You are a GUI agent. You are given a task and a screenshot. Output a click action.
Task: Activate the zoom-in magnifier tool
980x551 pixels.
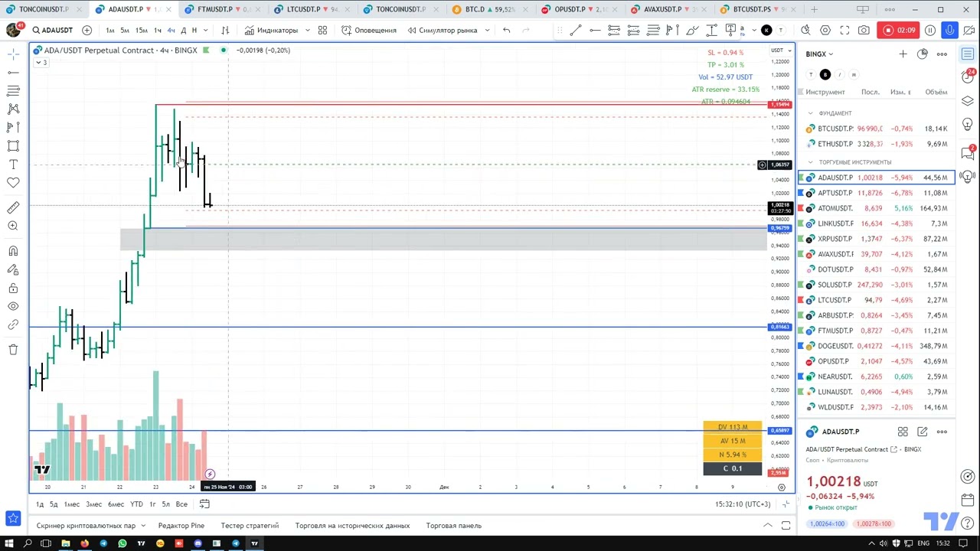click(x=13, y=226)
